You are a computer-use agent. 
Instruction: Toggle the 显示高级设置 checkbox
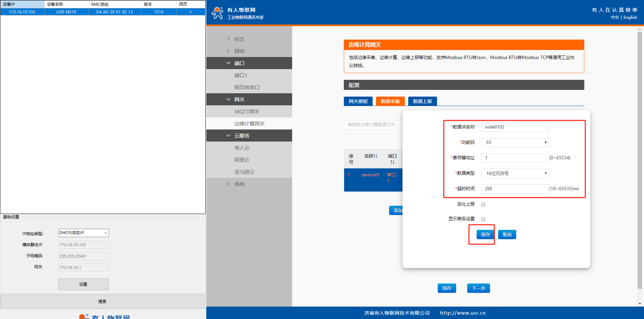pos(483,219)
